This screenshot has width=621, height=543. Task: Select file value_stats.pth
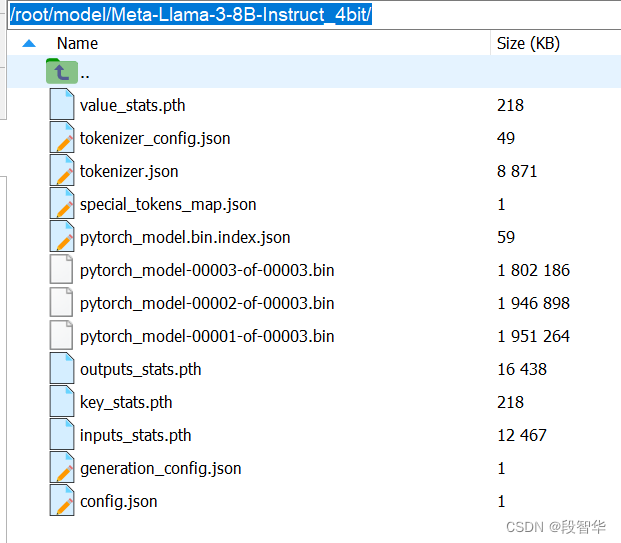(132, 106)
